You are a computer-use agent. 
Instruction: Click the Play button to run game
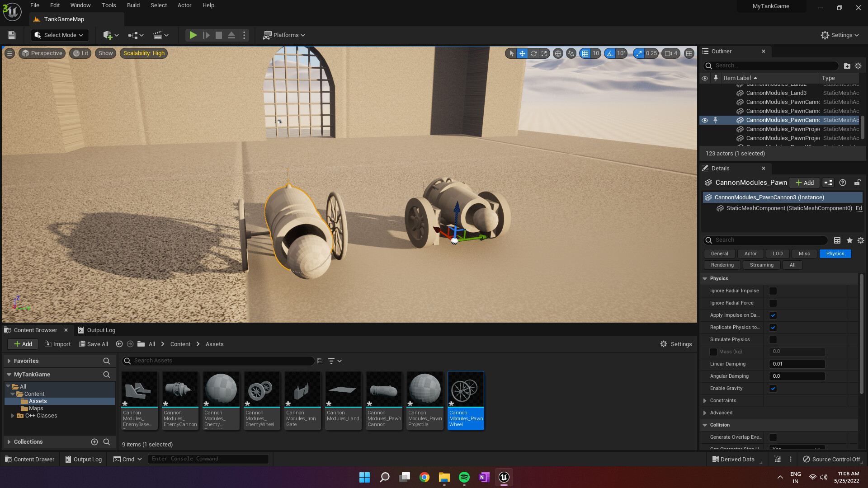click(x=193, y=34)
